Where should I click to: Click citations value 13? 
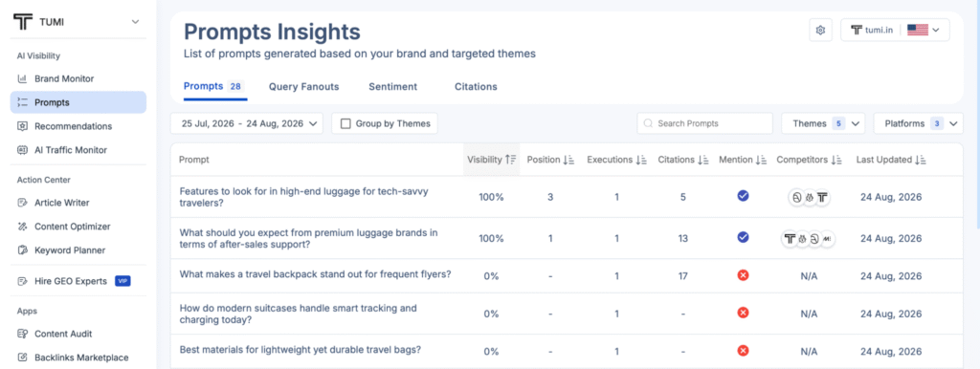(x=682, y=238)
